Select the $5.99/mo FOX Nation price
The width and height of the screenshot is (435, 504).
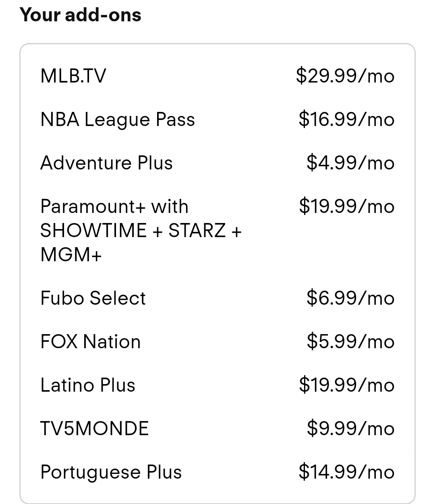[350, 341]
